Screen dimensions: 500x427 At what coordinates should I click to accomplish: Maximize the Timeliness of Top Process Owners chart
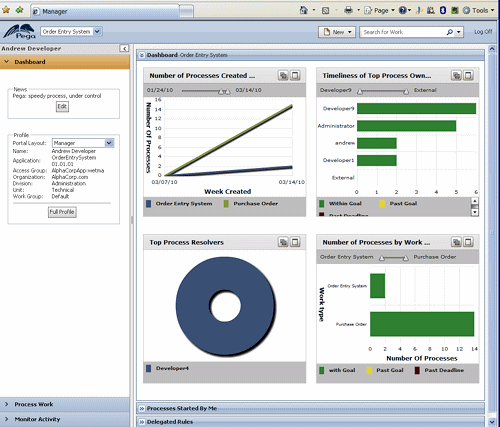[468, 75]
